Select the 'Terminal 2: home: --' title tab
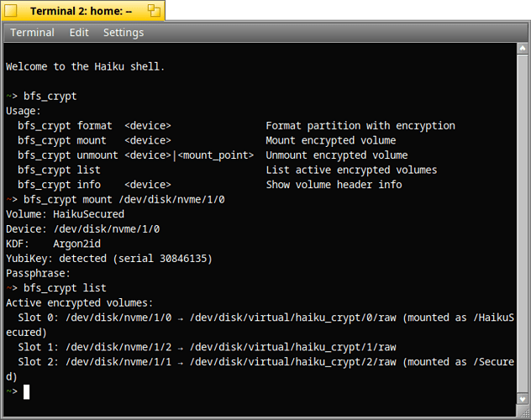The height and width of the screenshot is (420, 531). click(81, 11)
